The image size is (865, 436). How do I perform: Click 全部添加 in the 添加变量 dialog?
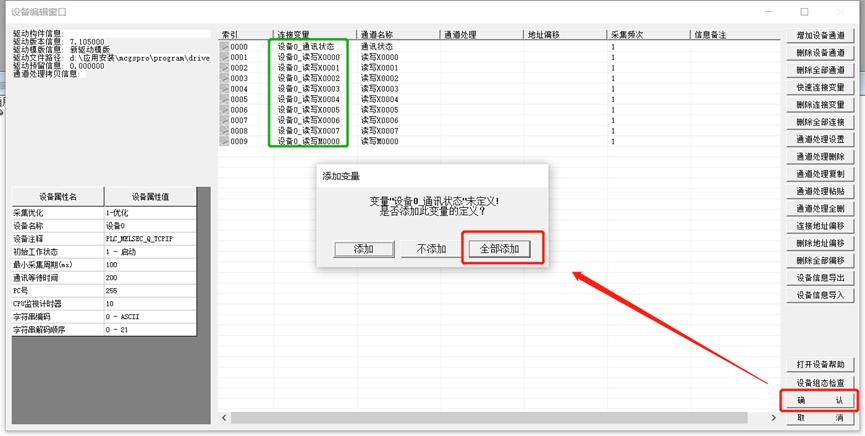499,249
